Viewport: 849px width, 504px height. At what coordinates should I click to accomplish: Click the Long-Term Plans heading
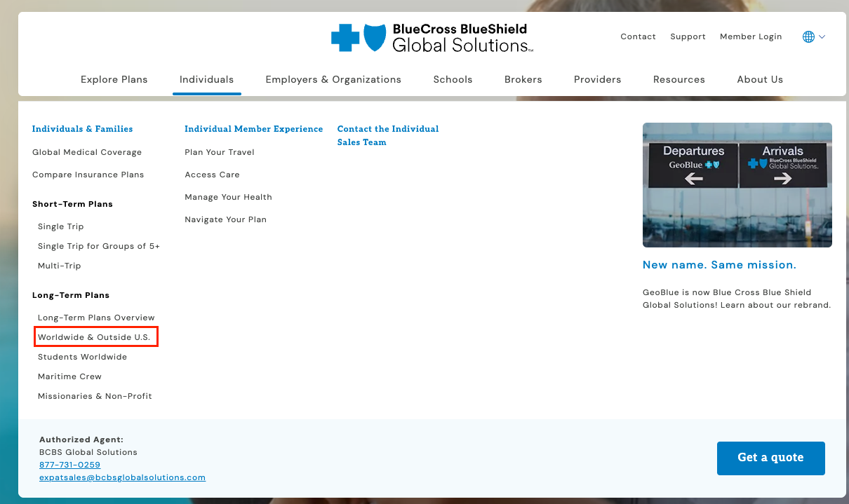click(x=71, y=295)
